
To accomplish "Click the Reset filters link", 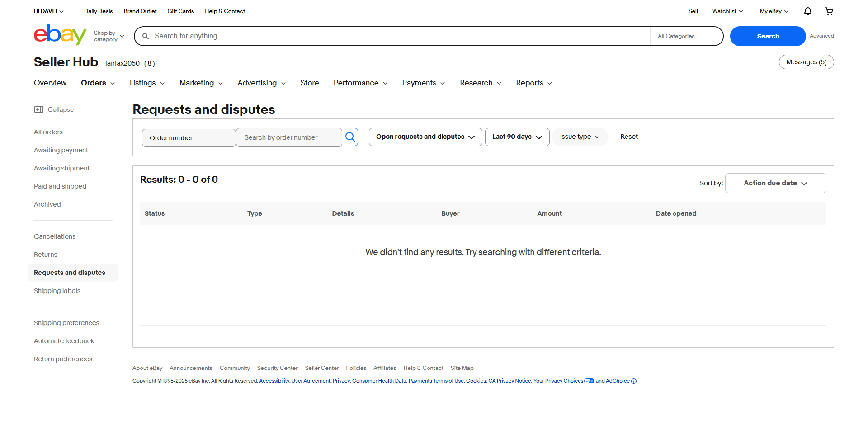I will 629,137.
